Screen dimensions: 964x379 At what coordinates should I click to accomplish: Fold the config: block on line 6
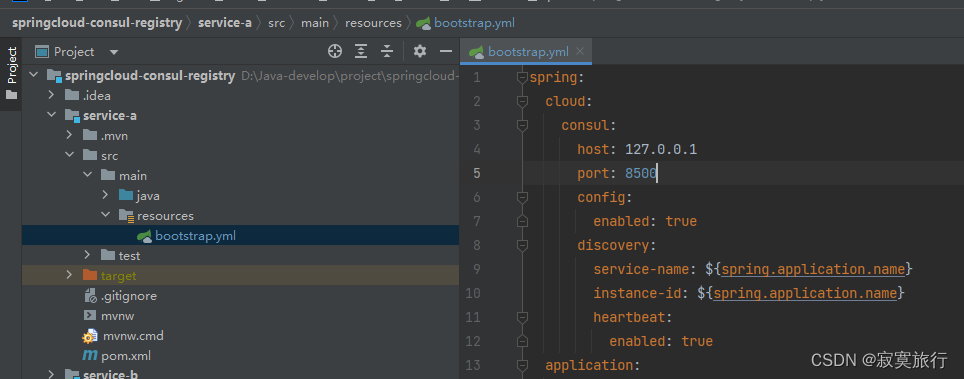(x=523, y=197)
